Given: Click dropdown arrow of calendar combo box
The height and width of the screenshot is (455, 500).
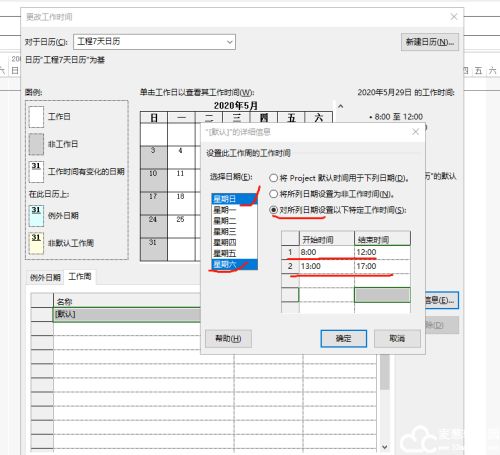Looking at the screenshot, I should pyautogui.click(x=230, y=42).
